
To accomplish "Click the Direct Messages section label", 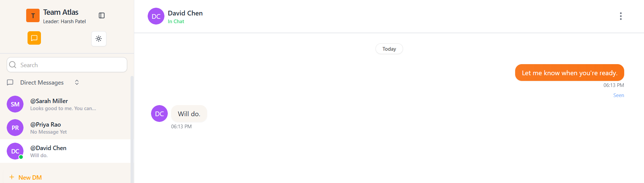I will click(x=42, y=82).
